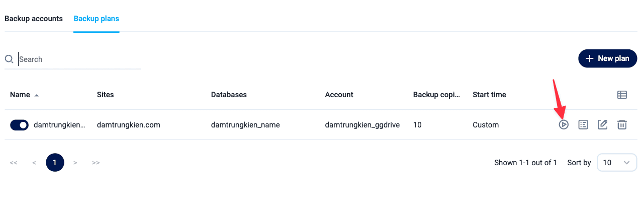Open the rows-per-page dropdown showing 10

(616, 163)
